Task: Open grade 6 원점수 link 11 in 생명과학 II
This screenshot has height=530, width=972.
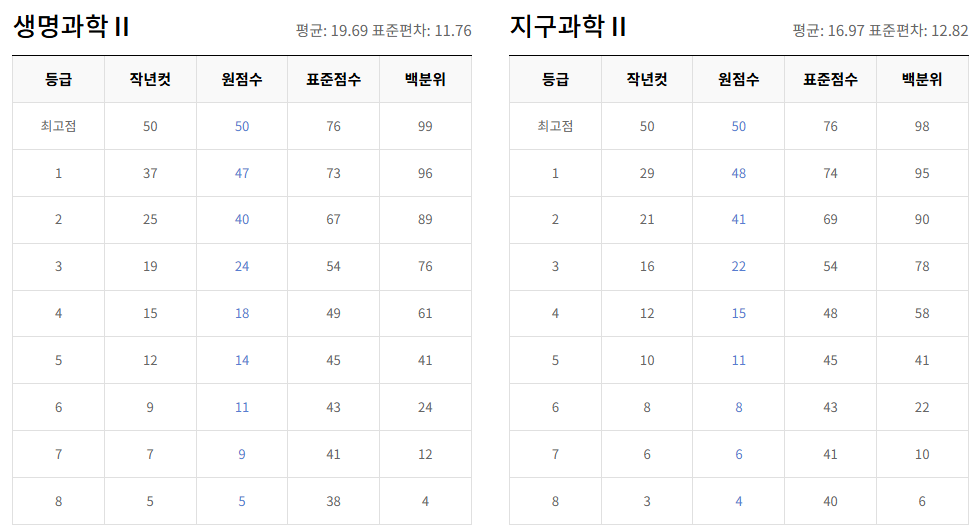Action: 242,408
